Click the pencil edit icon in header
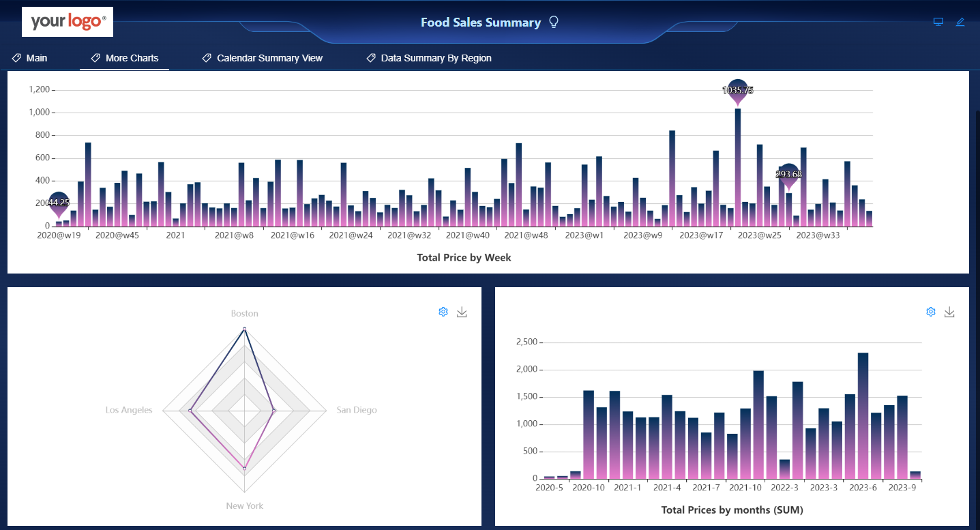The image size is (980, 530). [960, 22]
